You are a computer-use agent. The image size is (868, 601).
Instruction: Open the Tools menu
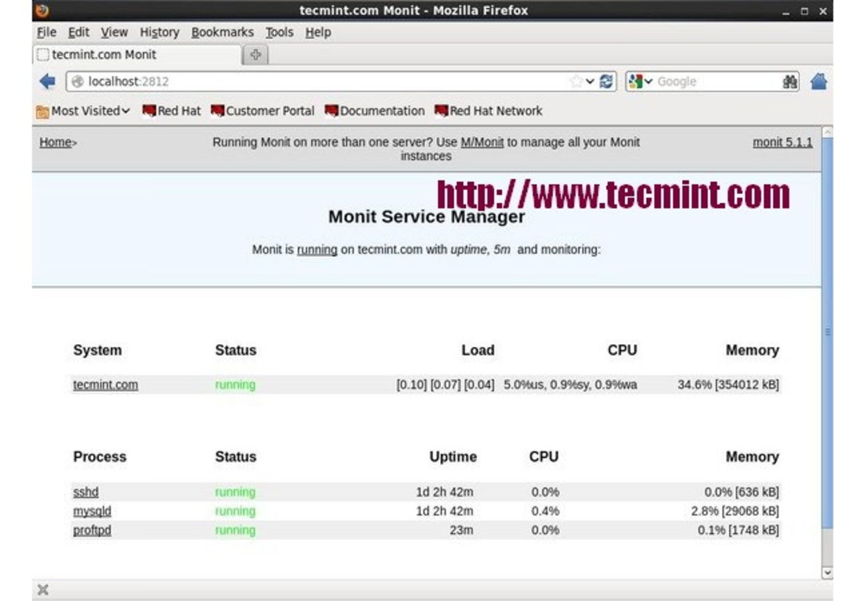(x=279, y=33)
